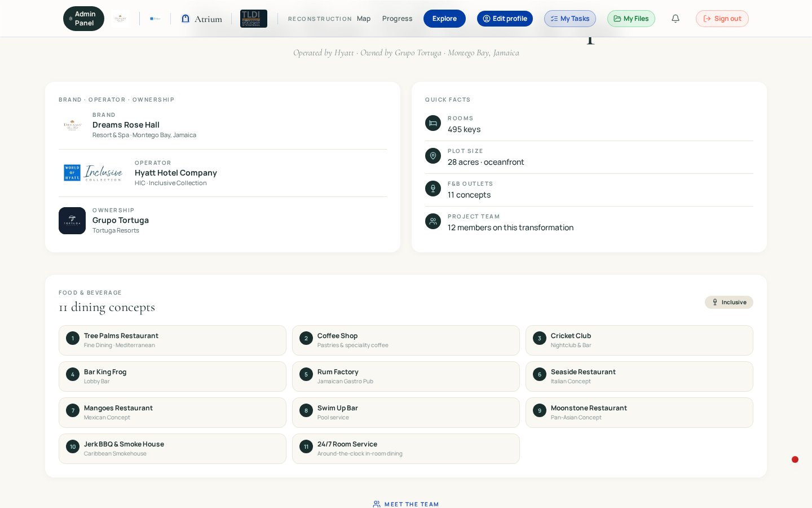Open notifications bell
The height and width of the screenshot is (508, 812).
pyautogui.click(x=676, y=19)
